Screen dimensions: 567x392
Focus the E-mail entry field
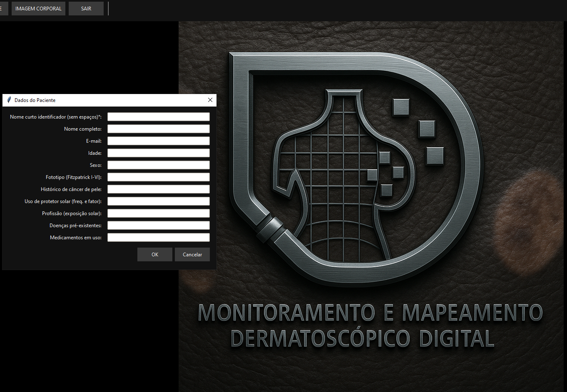[x=158, y=141]
